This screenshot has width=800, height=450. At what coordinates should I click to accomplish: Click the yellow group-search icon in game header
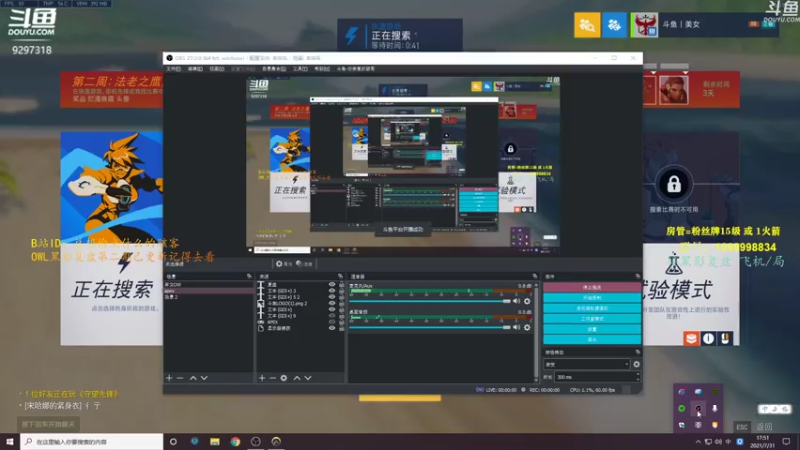[x=587, y=24]
